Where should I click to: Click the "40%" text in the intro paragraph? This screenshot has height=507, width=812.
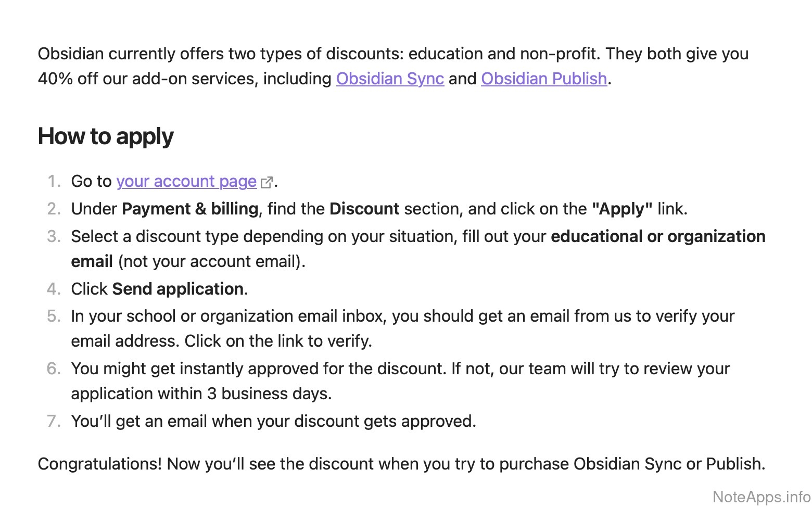click(x=55, y=79)
